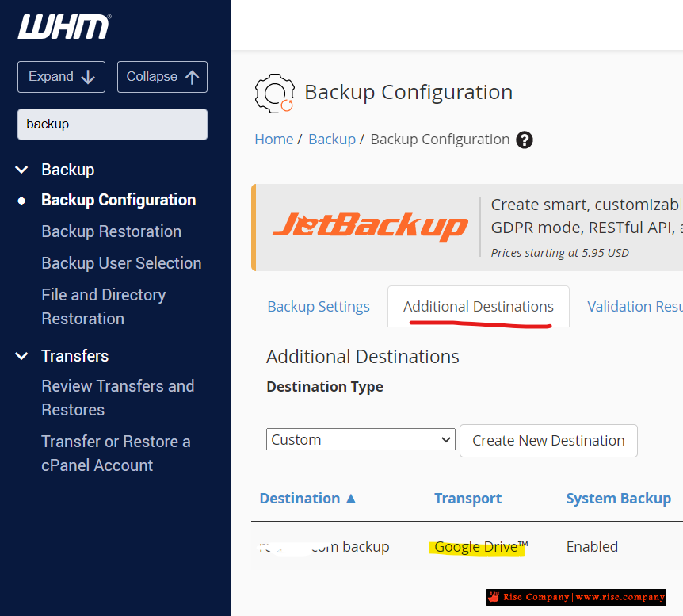The width and height of the screenshot is (683, 616).
Task: Collapse the Transfers section chevron
Action: (21, 356)
